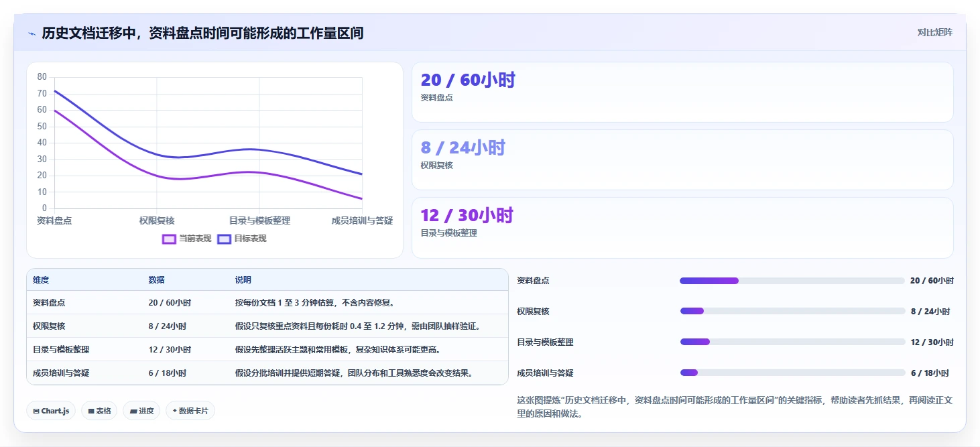This screenshot has width=980, height=447.
Task: Click 6 / 18小时 progress value label
Action: tap(930, 373)
